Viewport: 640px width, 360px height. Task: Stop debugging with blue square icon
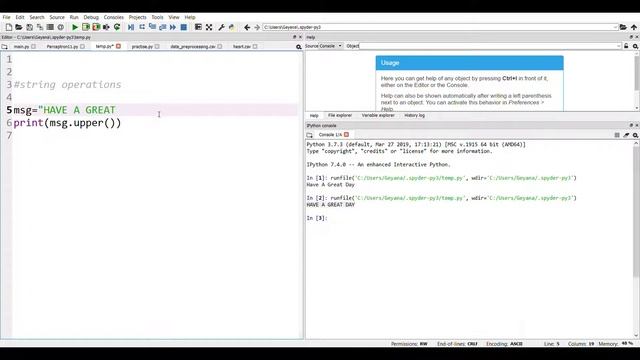tap(184, 27)
